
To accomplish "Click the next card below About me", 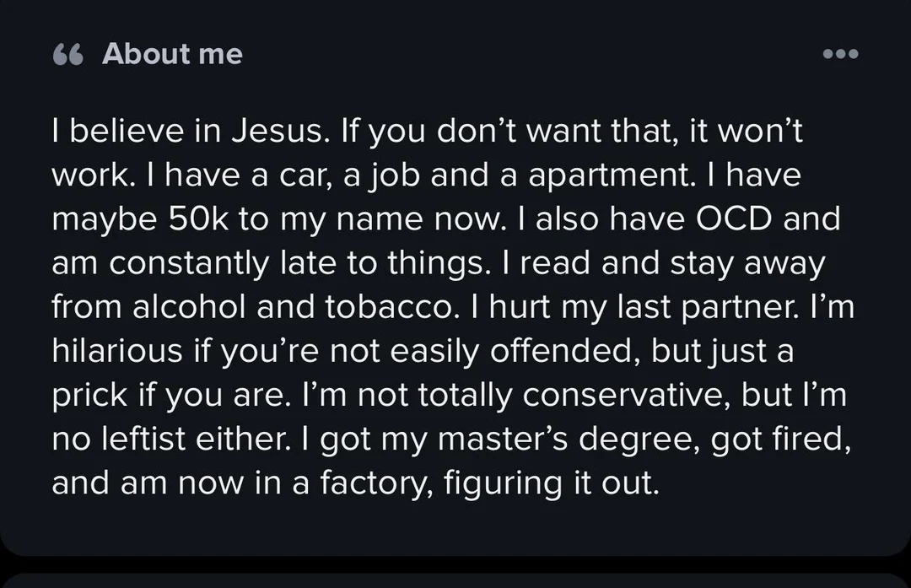I will (x=455, y=580).
